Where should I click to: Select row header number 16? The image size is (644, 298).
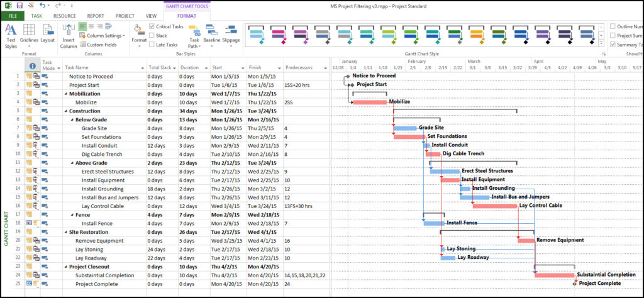tap(18, 206)
